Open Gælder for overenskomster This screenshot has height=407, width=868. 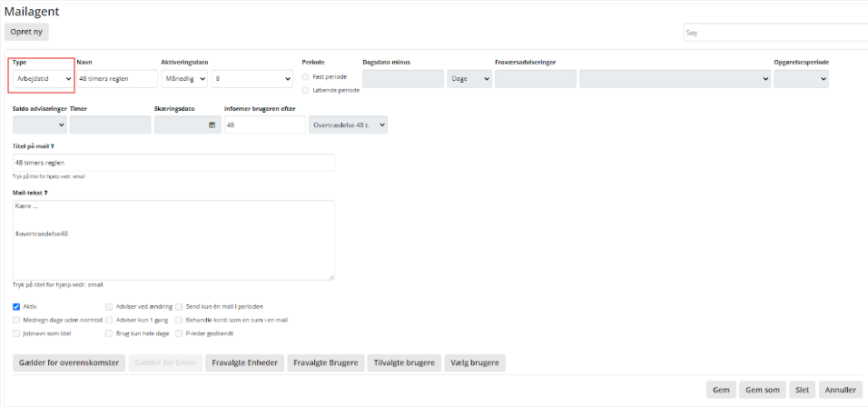pyautogui.click(x=69, y=363)
